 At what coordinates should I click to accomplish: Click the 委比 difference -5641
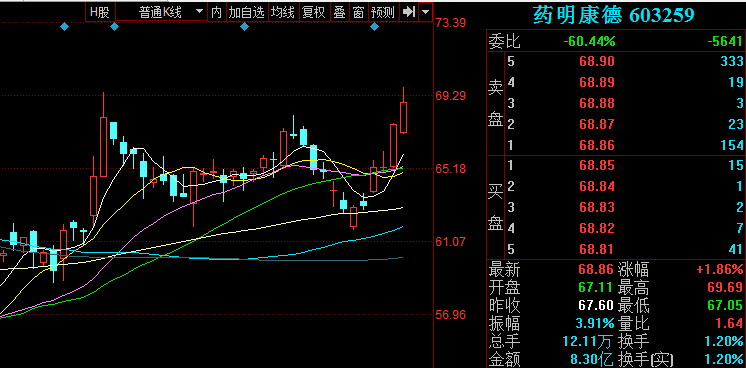725,42
